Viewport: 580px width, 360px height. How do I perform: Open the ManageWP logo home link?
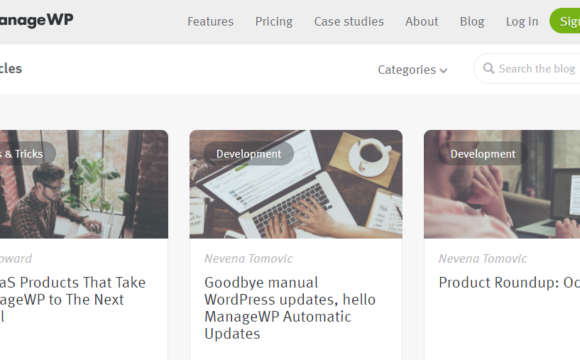pos(36,20)
